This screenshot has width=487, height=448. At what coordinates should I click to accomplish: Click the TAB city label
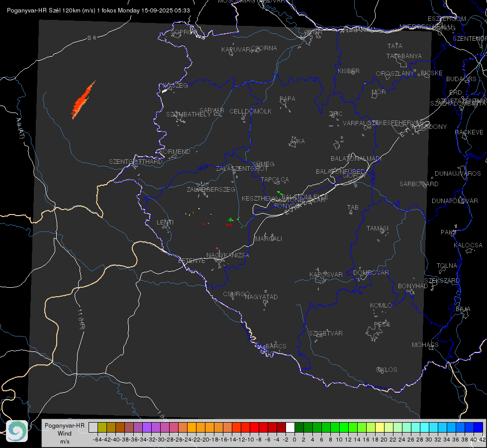click(353, 208)
